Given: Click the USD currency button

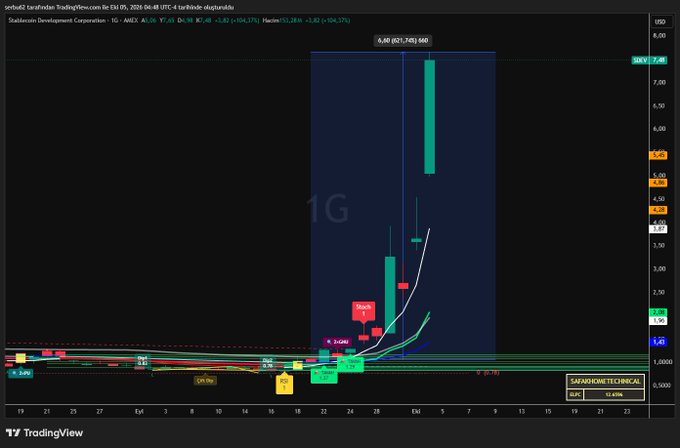Looking at the screenshot, I should click(x=660, y=22).
